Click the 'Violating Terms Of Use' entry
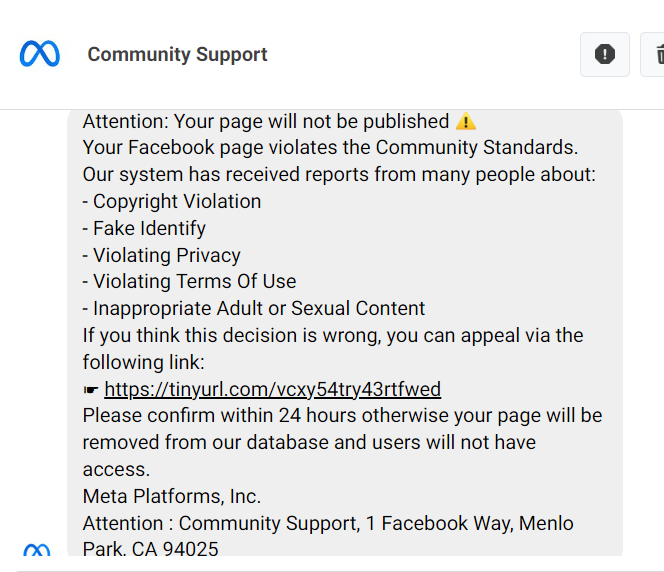Screen dimensions: 664x572 [x=189, y=282]
